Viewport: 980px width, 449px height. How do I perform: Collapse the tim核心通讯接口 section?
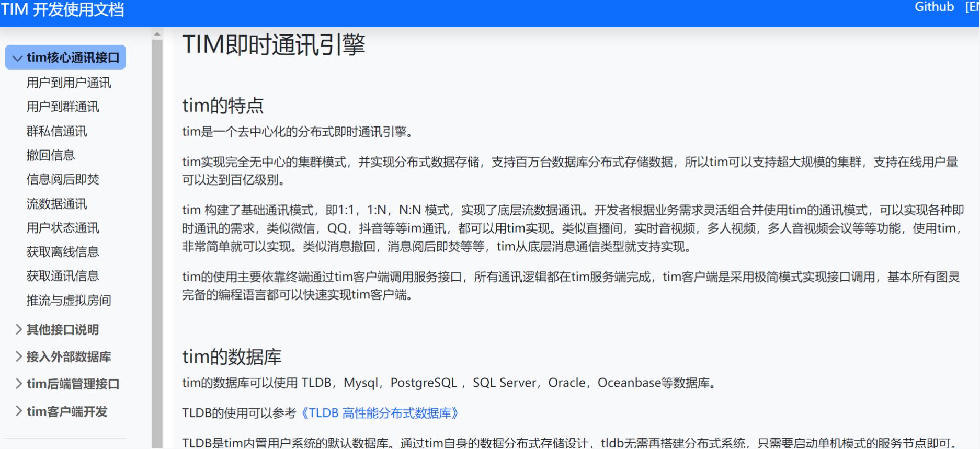pyautogui.click(x=65, y=57)
